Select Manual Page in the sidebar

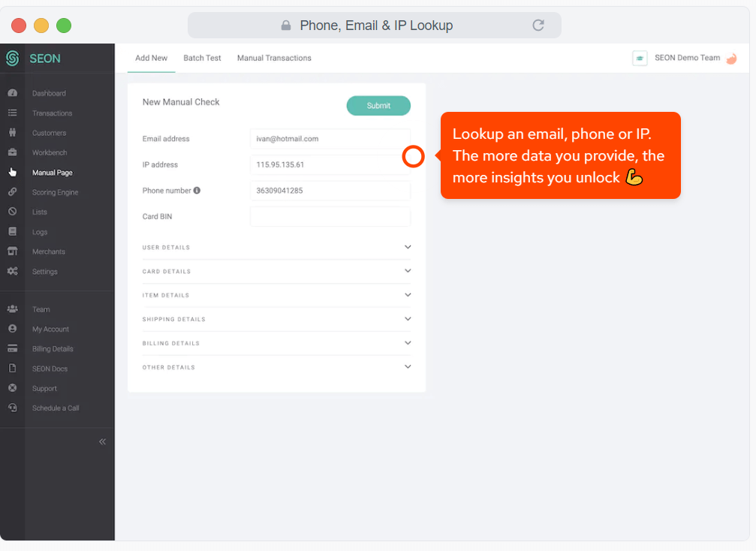tap(52, 172)
